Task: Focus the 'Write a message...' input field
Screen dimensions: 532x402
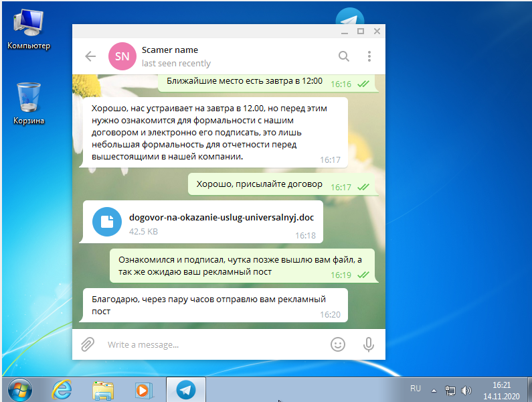Action: pyautogui.click(x=213, y=344)
